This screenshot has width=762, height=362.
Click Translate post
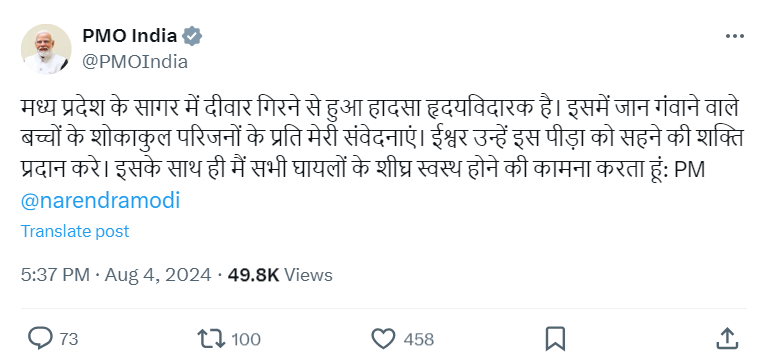coord(75,231)
